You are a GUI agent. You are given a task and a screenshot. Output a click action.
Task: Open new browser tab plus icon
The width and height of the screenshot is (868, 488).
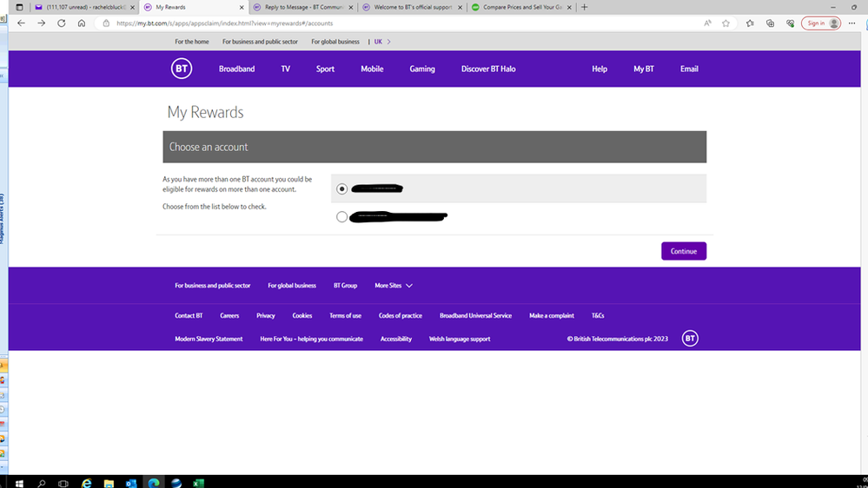point(585,7)
